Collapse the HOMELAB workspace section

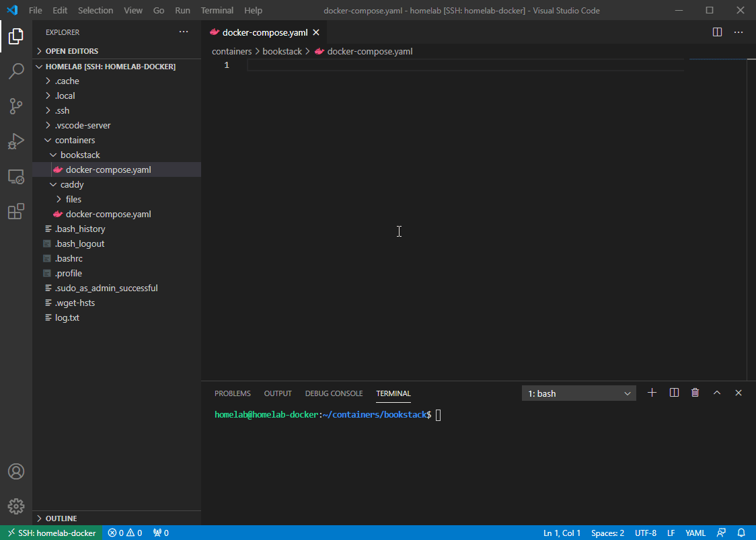click(x=116, y=67)
